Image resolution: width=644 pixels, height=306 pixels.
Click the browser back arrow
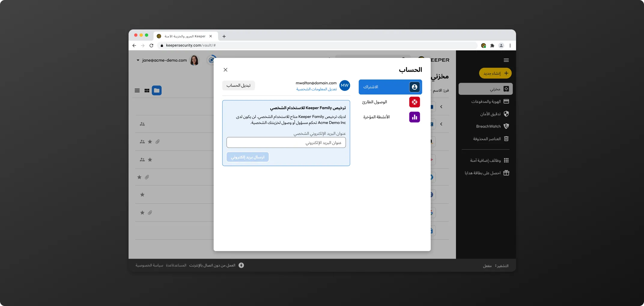(134, 46)
